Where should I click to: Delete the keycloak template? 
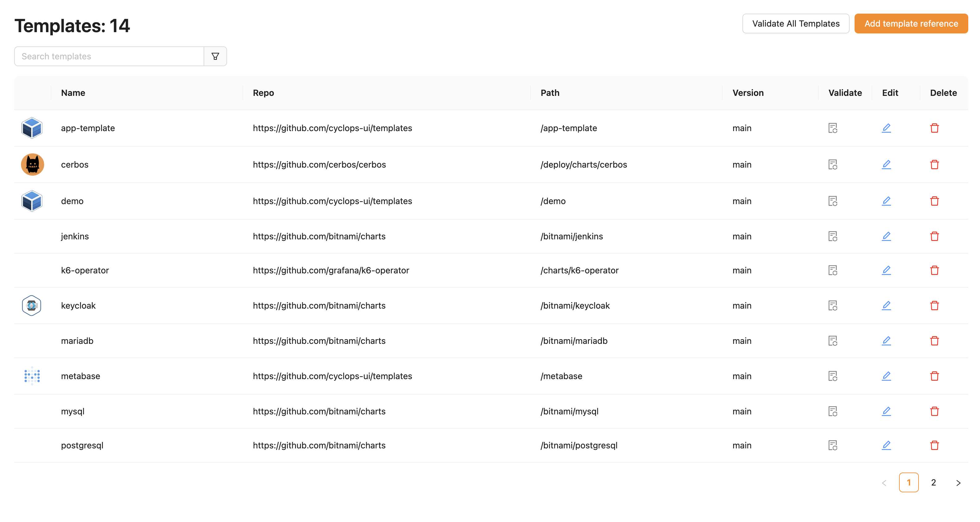pos(934,306)
